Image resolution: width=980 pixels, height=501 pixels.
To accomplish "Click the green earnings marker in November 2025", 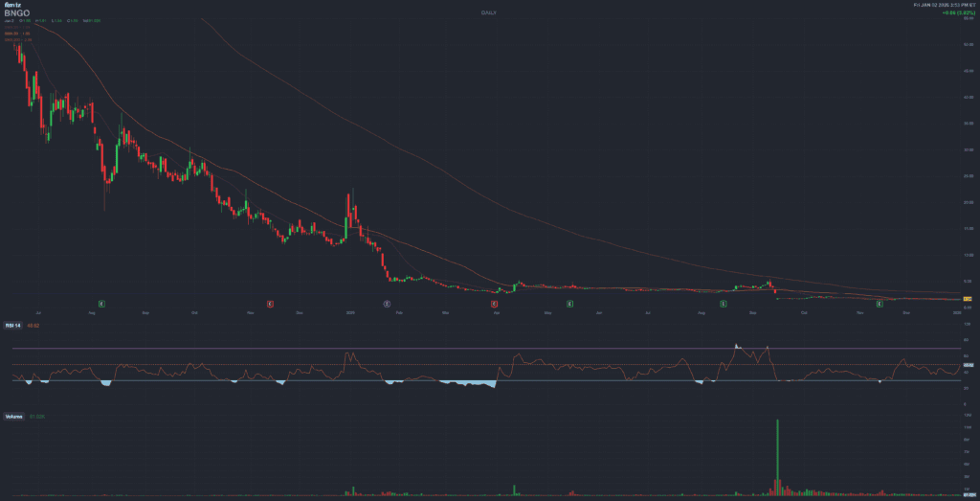I will click(879, 304).
